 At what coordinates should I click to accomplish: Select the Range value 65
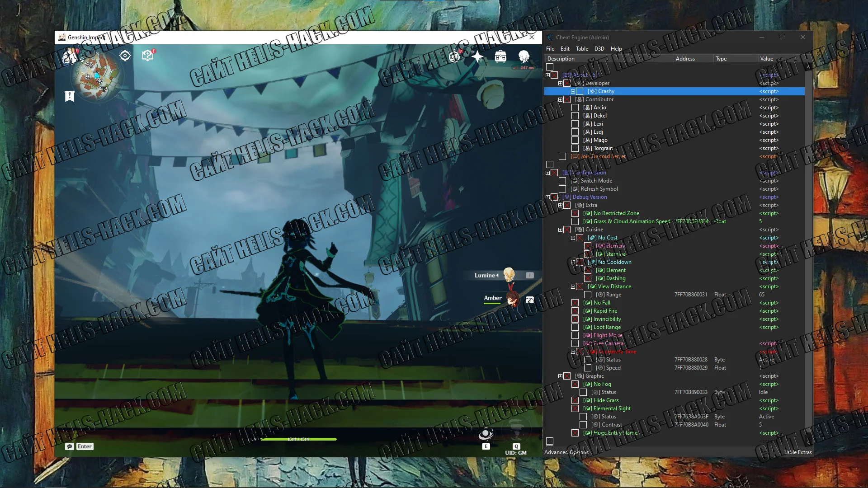[762, 295]
